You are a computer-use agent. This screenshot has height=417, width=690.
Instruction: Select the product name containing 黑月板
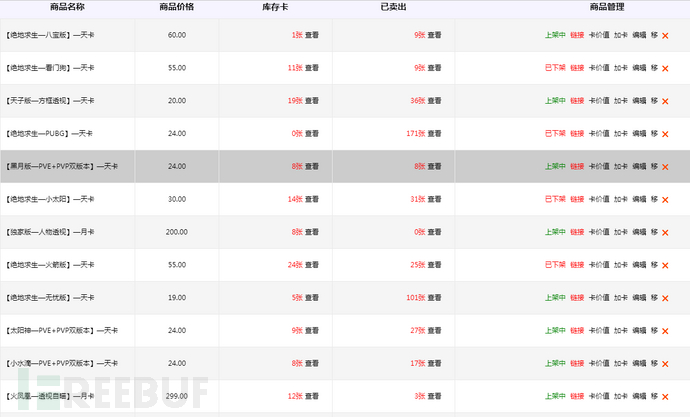point(62,166)
